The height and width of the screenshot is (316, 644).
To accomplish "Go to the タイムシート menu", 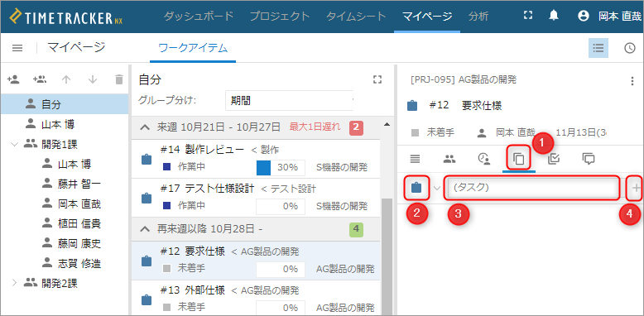I will pyautogui.click(x=356, y=17).
